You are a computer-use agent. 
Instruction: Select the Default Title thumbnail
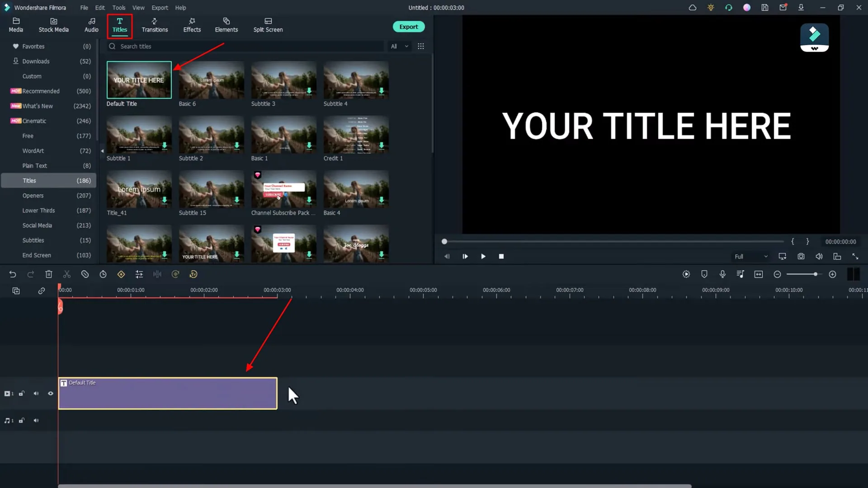click(x=138, y=80)
